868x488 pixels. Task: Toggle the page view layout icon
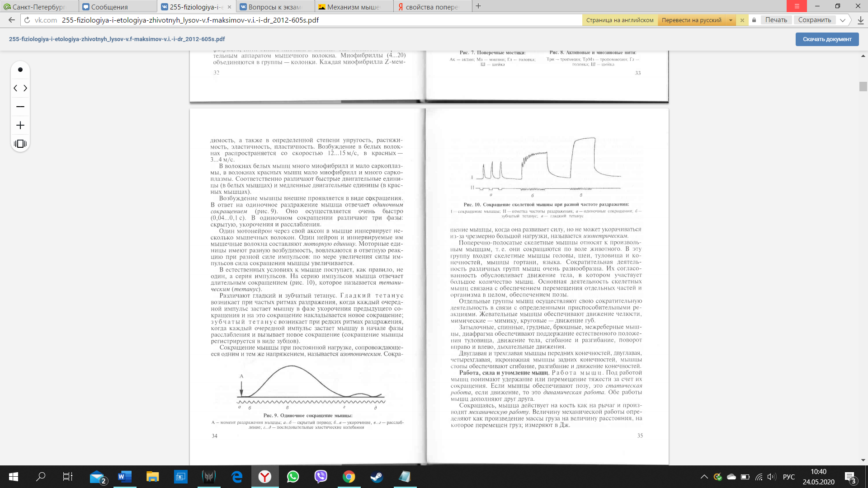pyautogui.click(x=20, y=144)
